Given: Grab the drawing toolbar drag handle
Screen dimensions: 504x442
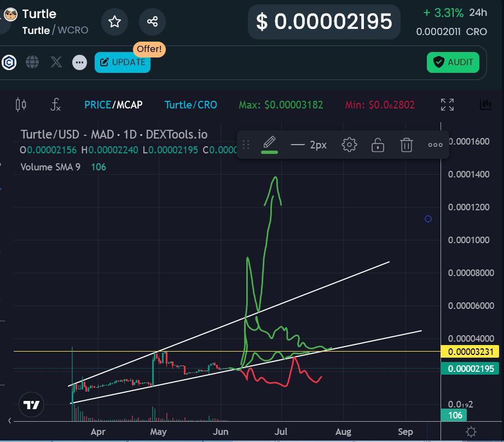Looking at the screenshot, I should 246,145.
